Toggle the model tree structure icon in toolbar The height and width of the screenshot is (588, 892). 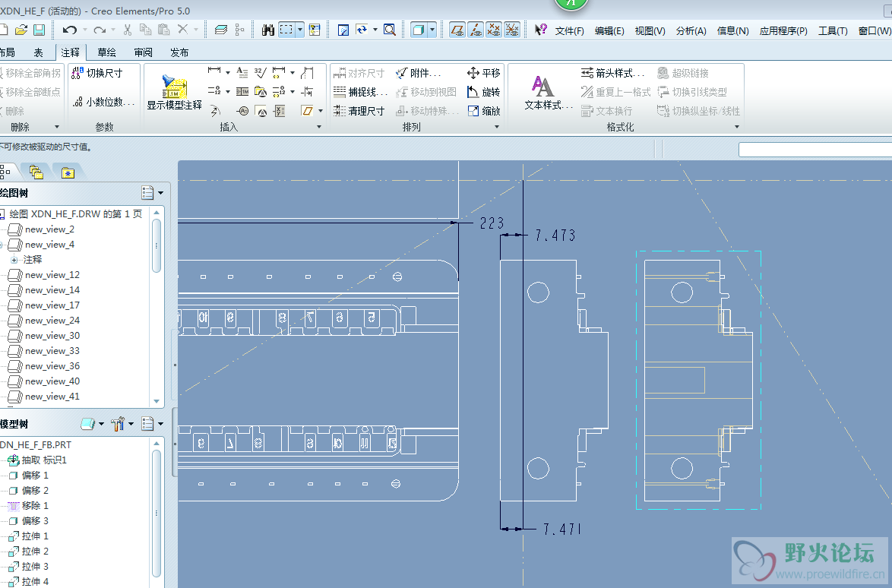239,30
